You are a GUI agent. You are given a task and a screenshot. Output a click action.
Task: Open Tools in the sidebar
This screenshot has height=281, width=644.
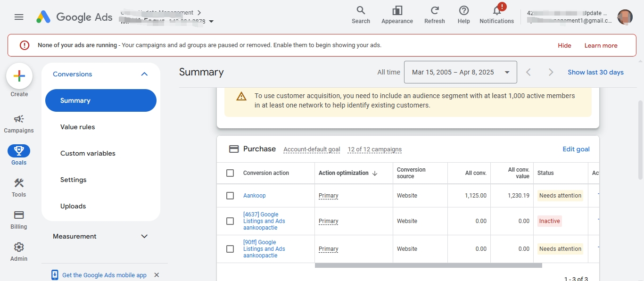click(19, 188)
